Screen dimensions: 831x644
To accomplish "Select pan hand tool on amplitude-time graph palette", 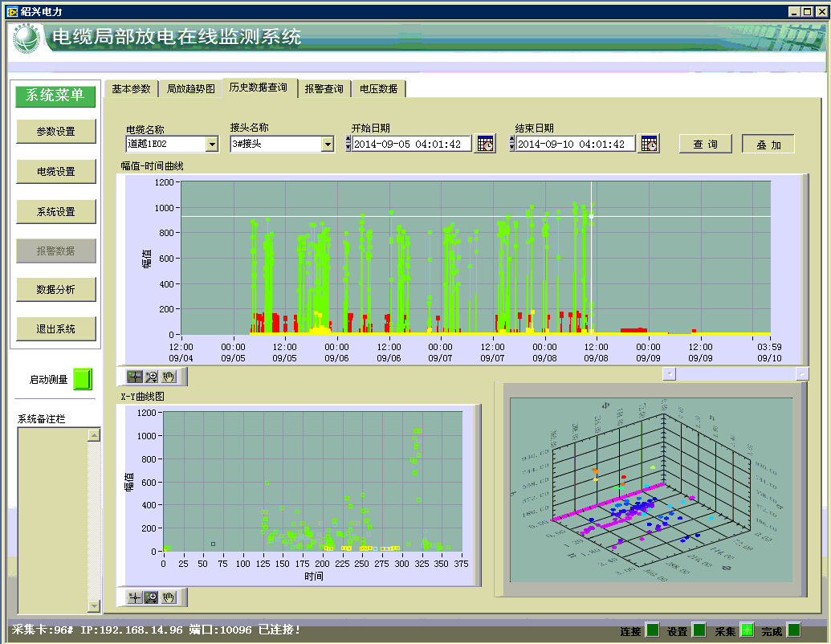I will (x=169, y=376).
